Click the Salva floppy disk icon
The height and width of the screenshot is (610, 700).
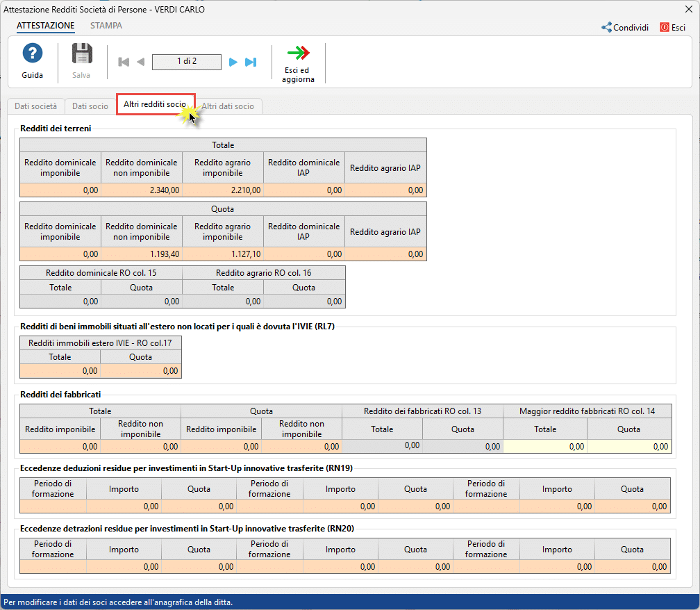82,54
